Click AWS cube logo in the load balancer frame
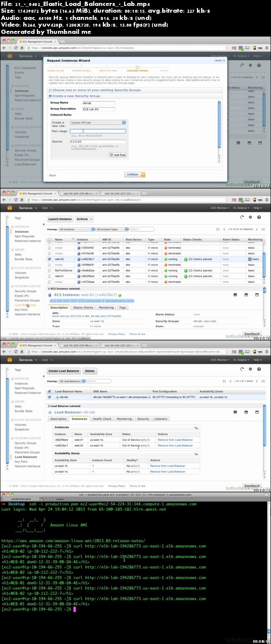Viewport: 271px width, 644px height. tap(10, 360)
